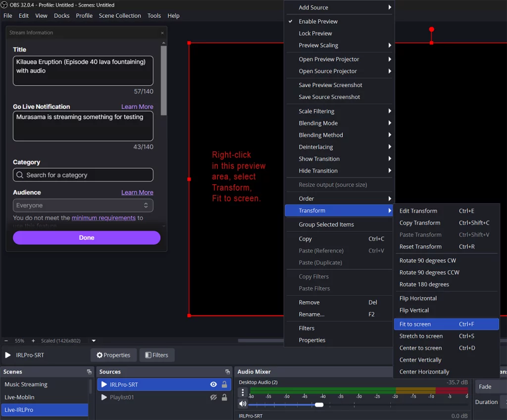The image size is (507, 420).
Task: Close the Stream Information panel
Action: 162,33
